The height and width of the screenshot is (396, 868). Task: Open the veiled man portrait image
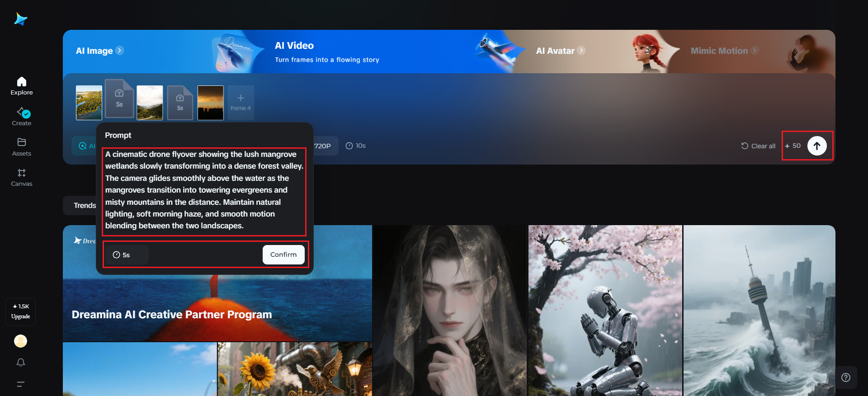point(450,311)
